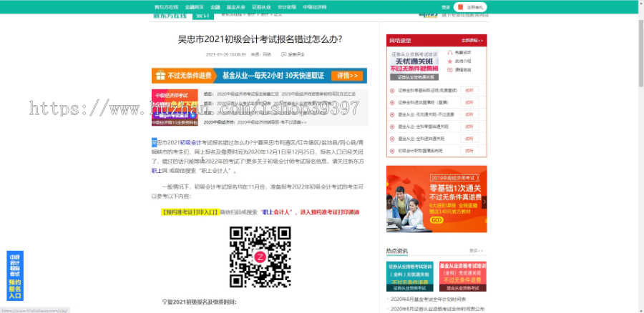Click the GO button on 零基础1次通关 ad
Image resolution: width=644 pixels, height=313 pixels.
coord(436,220)
